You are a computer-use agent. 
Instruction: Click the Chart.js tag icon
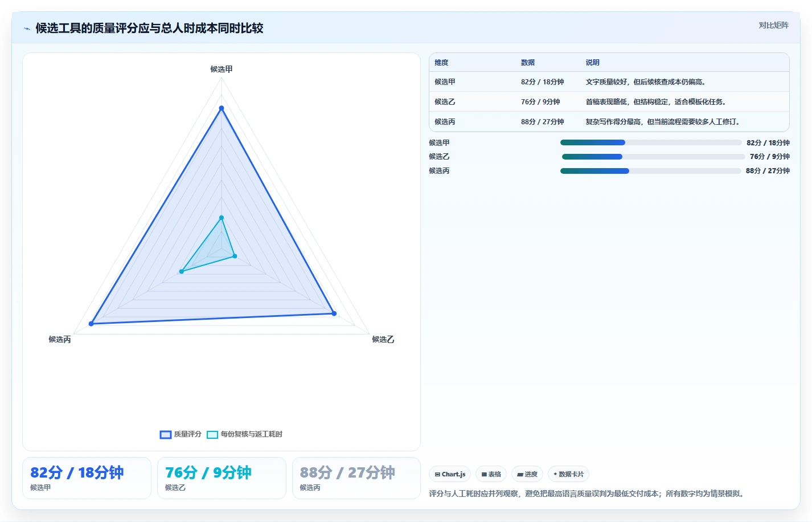coord(437,474)
